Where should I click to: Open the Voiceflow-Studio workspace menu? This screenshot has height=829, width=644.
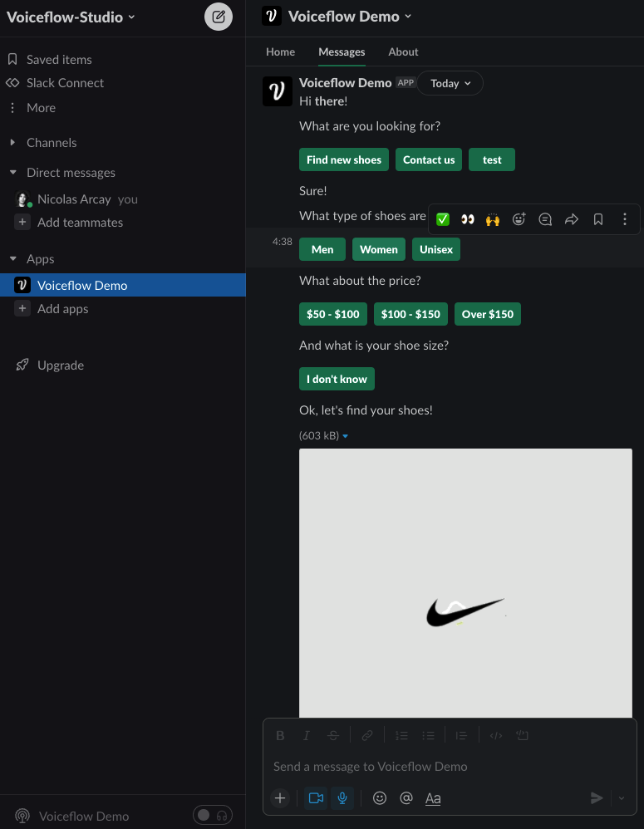(x=71, y=17)
